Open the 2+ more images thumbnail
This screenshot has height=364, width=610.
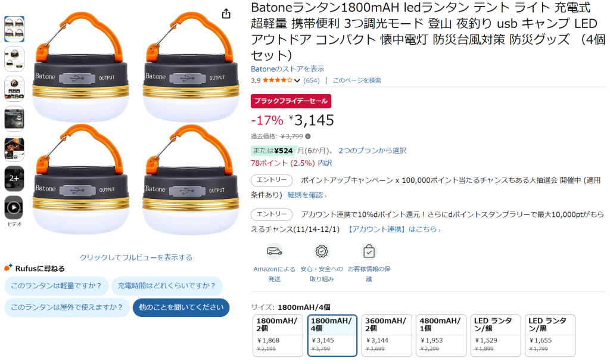(14, 178)
